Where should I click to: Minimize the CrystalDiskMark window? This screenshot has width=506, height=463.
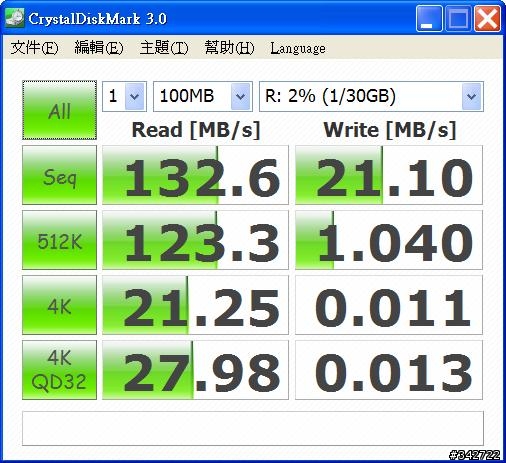tap(429, 18)
